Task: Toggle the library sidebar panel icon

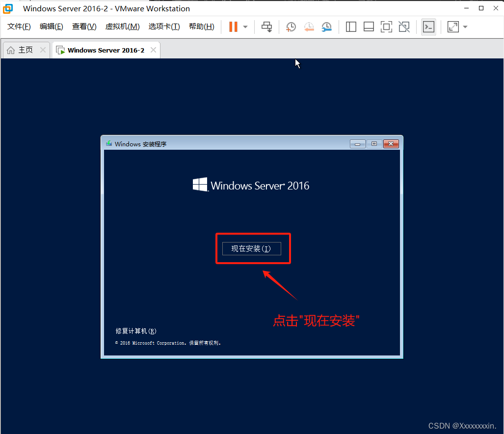Action: (351, 27)
